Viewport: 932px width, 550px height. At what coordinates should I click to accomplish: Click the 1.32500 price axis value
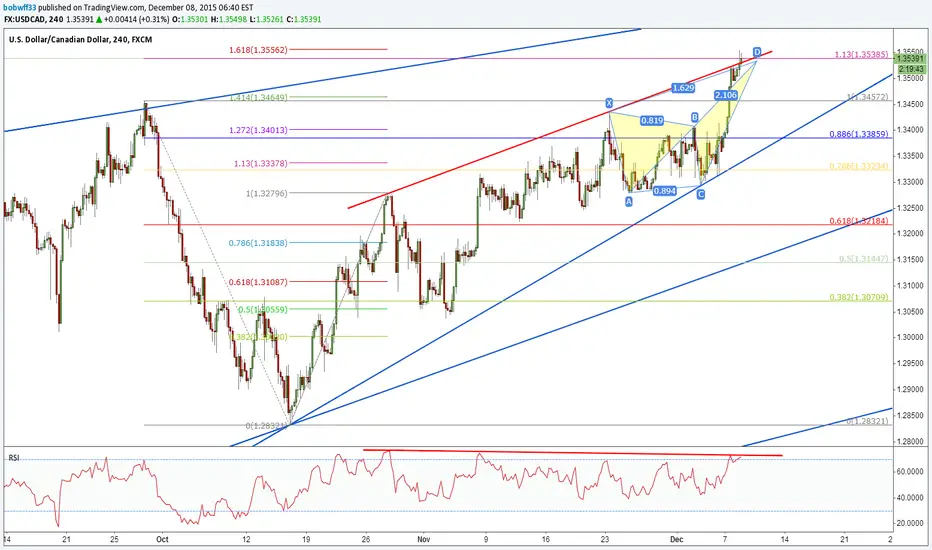coord(911,208)
